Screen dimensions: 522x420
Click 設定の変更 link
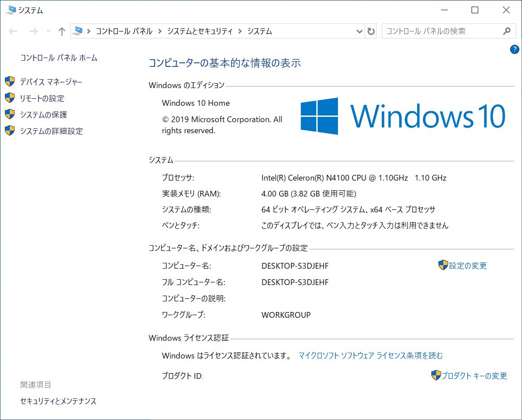pos(468,266)
